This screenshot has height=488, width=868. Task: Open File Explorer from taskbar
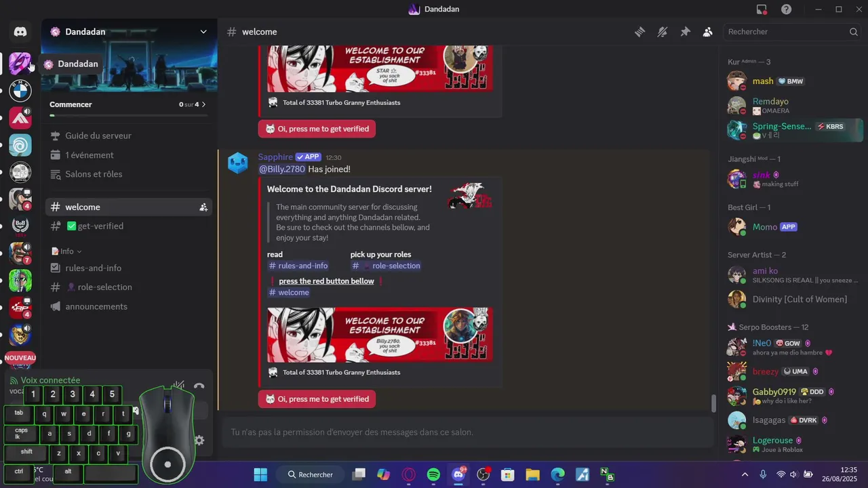click(x=532, y=474)
